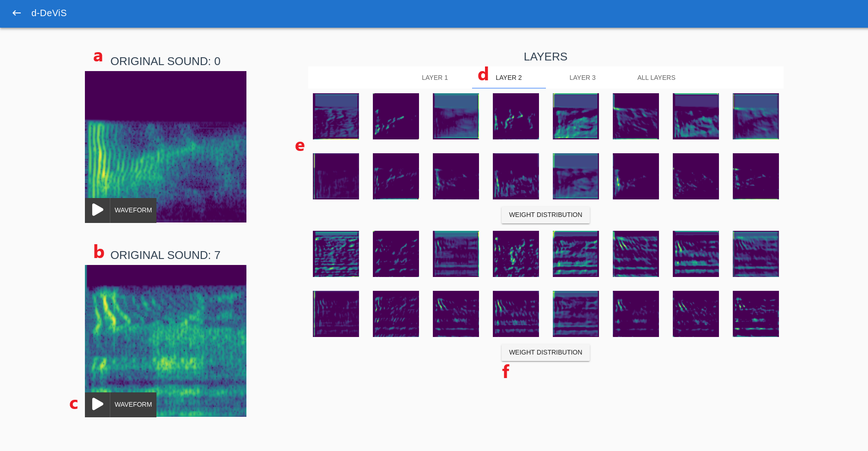Open weight distribution for sound 0 maps
Image resolution: width=868 pixels, height=451 pixels.
(x=545, y=215)
